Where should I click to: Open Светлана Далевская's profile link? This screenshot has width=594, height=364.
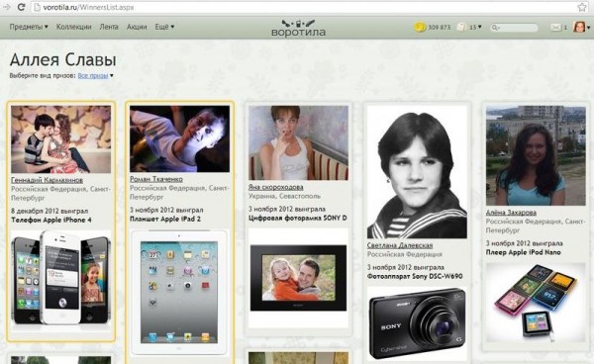tap(400, 245)
